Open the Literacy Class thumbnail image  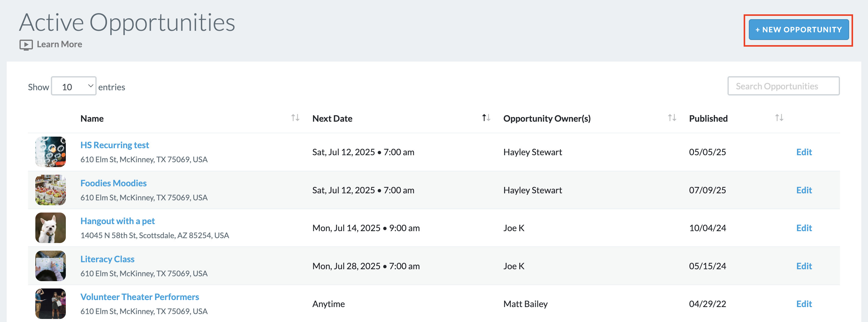[51, 266]
